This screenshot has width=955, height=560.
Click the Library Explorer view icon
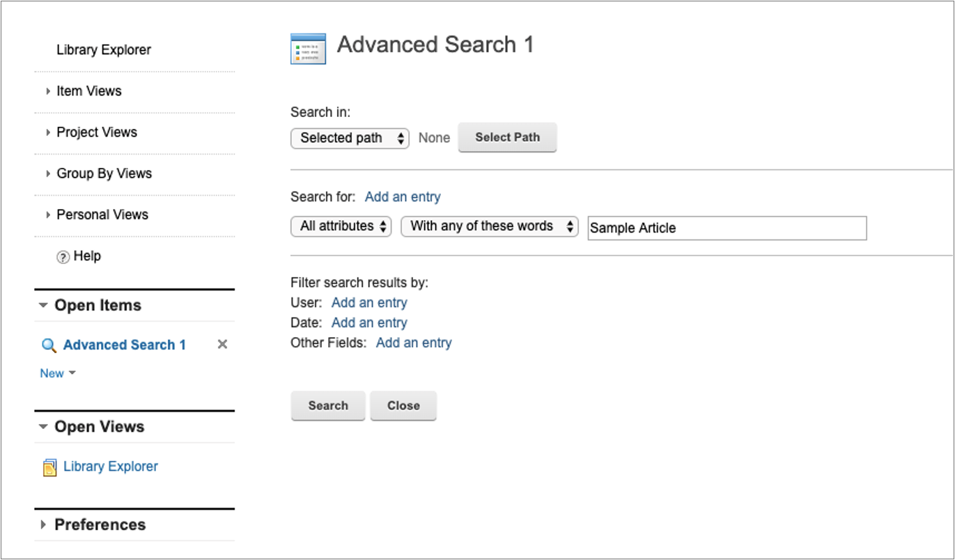point(49,467)
